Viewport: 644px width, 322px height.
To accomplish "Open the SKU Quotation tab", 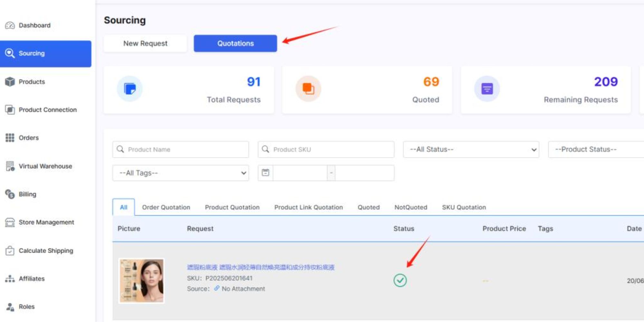I will [464, 207].
